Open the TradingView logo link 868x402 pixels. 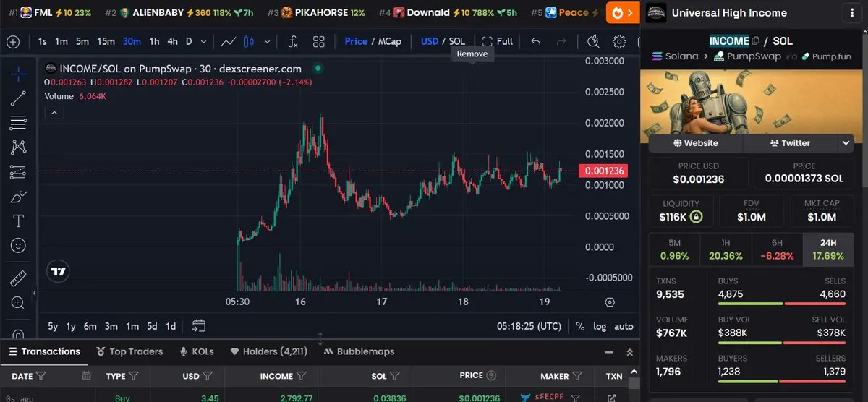[x=58, y=272]
